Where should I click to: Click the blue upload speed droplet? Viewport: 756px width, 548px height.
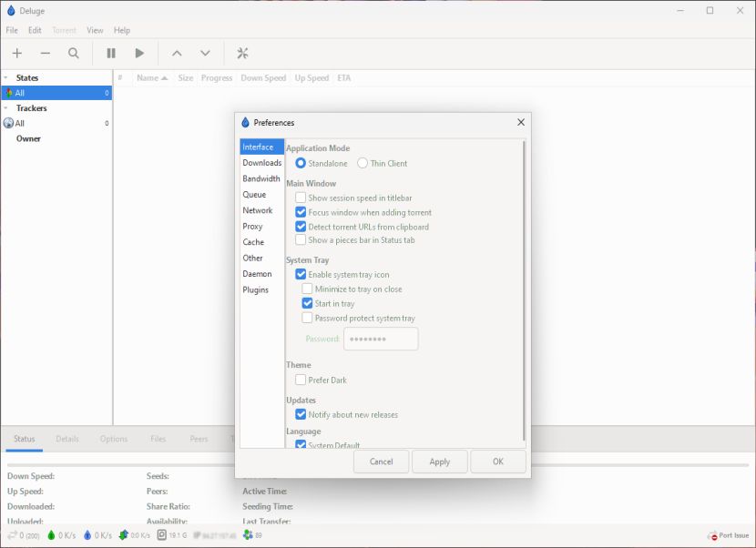[x=87, y=535]
